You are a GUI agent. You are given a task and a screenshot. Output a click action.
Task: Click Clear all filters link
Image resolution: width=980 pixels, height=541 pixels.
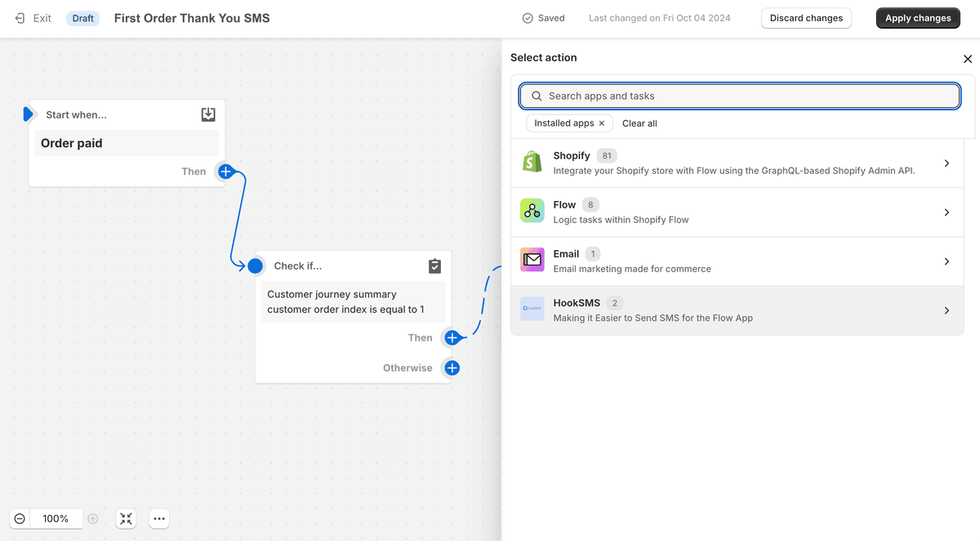click(639, 123)
